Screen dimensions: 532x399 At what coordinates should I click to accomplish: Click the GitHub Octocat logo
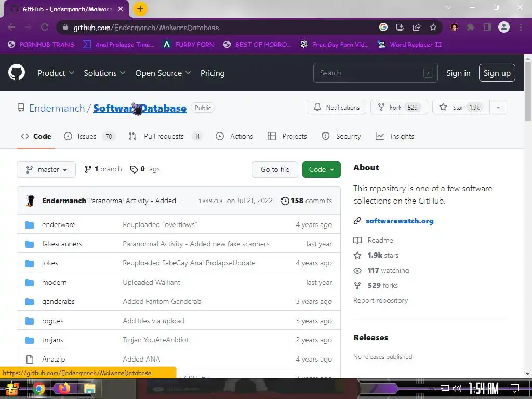click(17, 72)
